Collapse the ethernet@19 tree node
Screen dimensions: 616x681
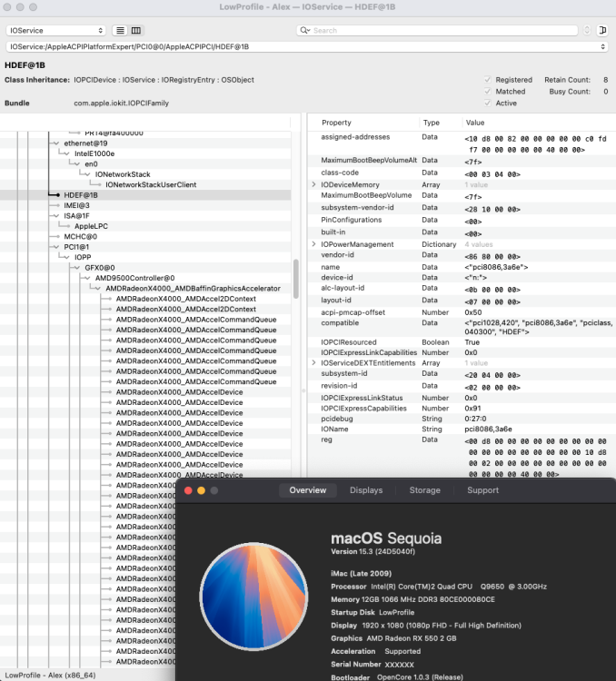click(x=56, y=143)
